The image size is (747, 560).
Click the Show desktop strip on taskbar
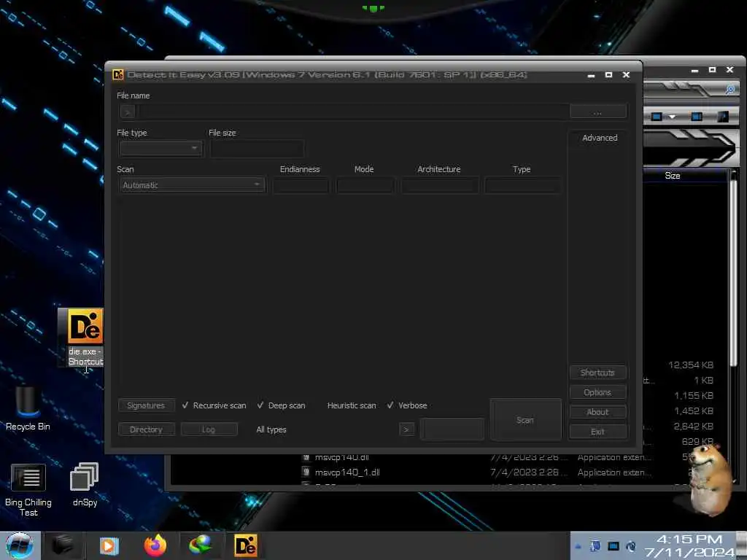point(741,545)
